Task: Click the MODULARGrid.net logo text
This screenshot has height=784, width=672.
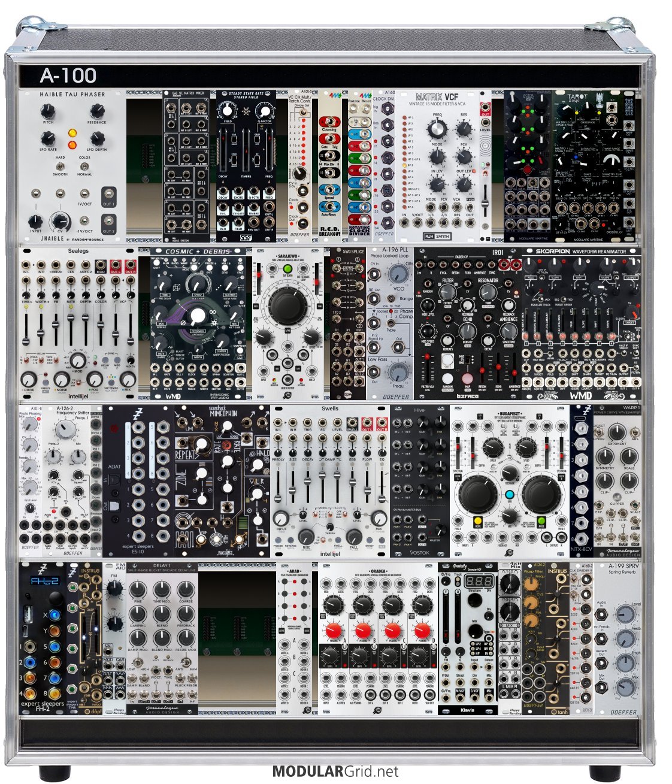Action: [335, 772]
